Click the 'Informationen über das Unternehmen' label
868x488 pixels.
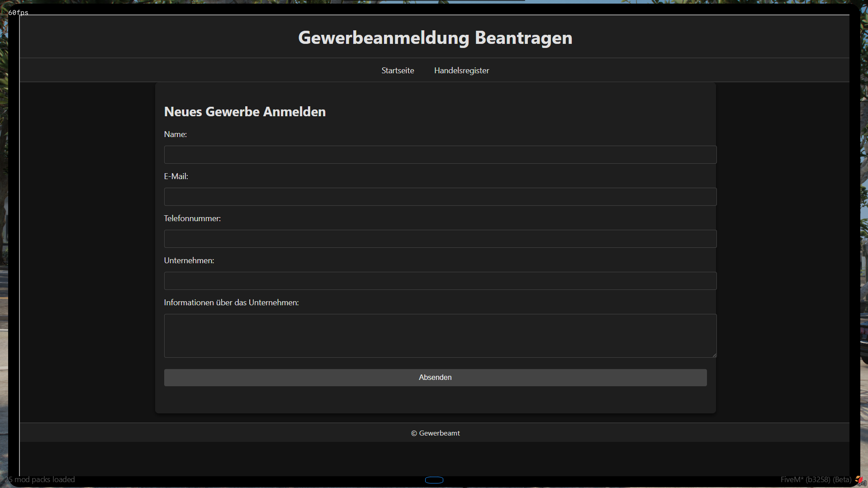231,303
